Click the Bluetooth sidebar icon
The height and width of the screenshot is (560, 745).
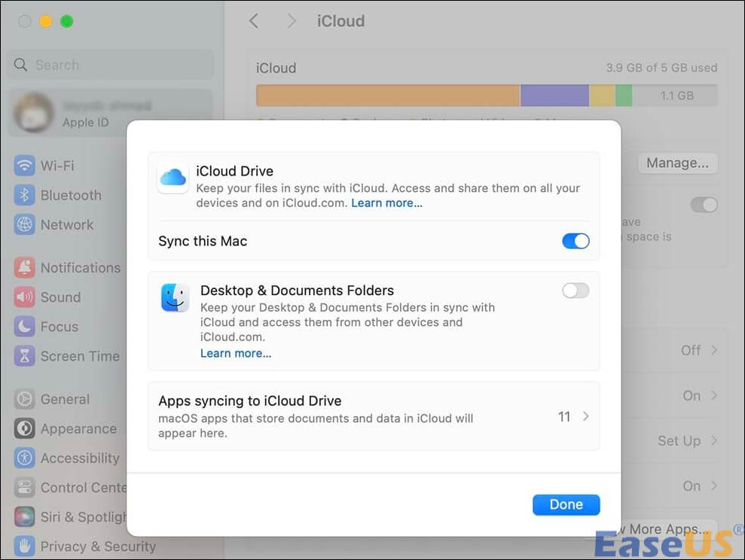[x=25, y=195]
